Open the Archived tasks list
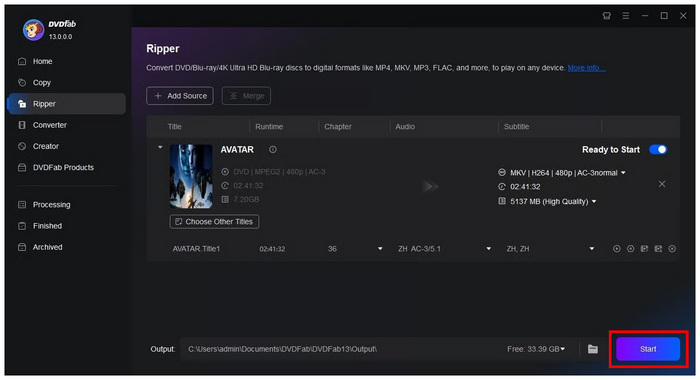 pos(47,247)
